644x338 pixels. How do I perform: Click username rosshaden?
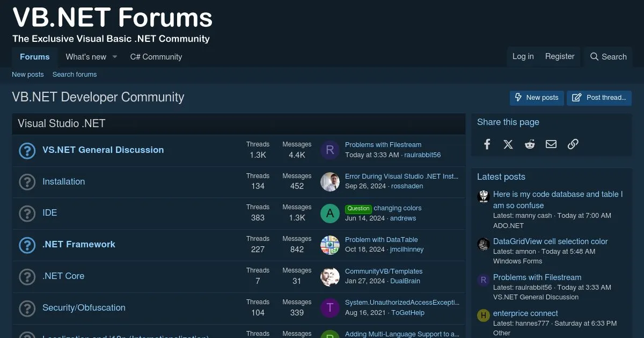coord(407,186)
